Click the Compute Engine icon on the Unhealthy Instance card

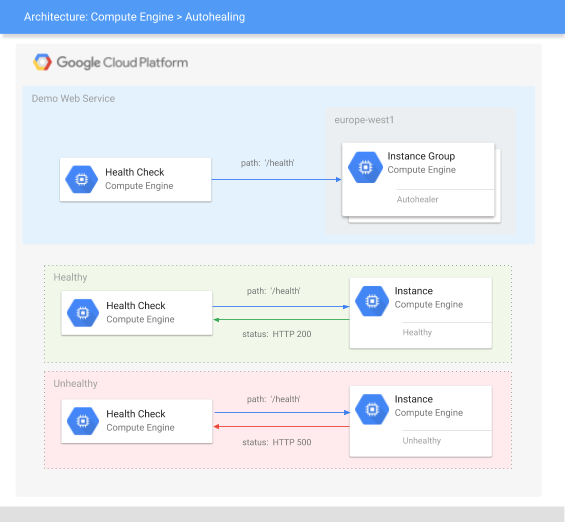click(x=372, y=409)
